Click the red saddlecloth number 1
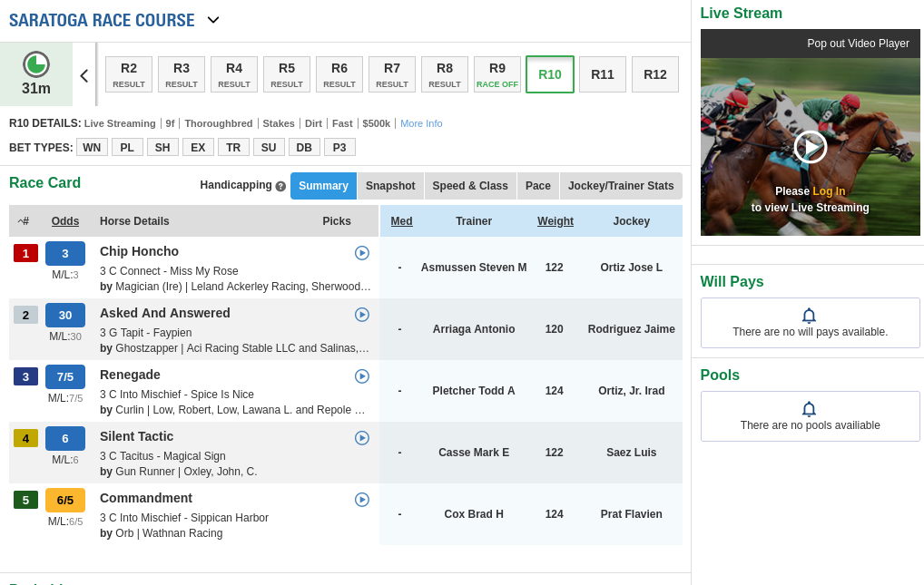 tap(26, 253)
